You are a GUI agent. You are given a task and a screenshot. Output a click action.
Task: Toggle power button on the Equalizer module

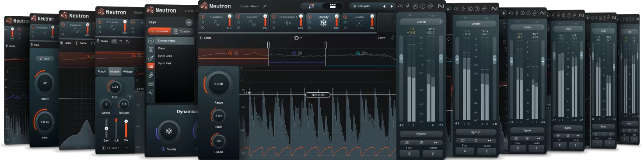[x=203, y=17]
